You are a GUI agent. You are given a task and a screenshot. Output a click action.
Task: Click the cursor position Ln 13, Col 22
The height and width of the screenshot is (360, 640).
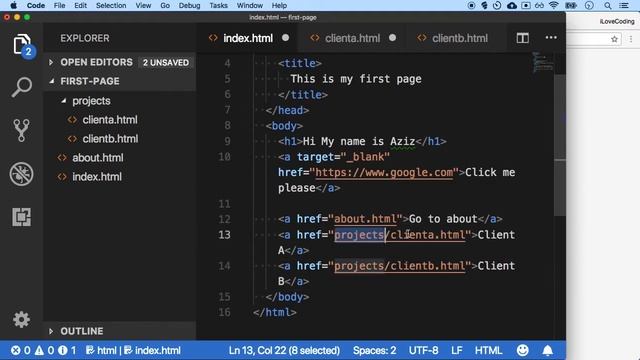click(284, 350)
